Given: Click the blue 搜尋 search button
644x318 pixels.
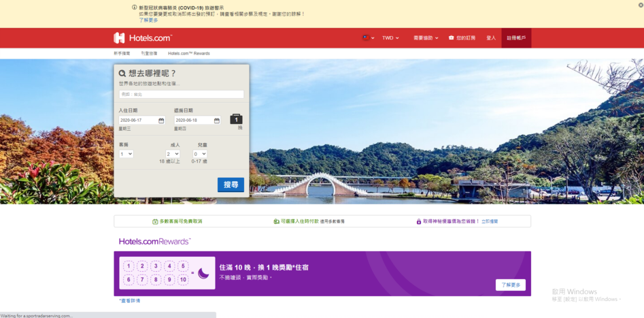Looking at the screenshot, I should (x=231, y=185).
